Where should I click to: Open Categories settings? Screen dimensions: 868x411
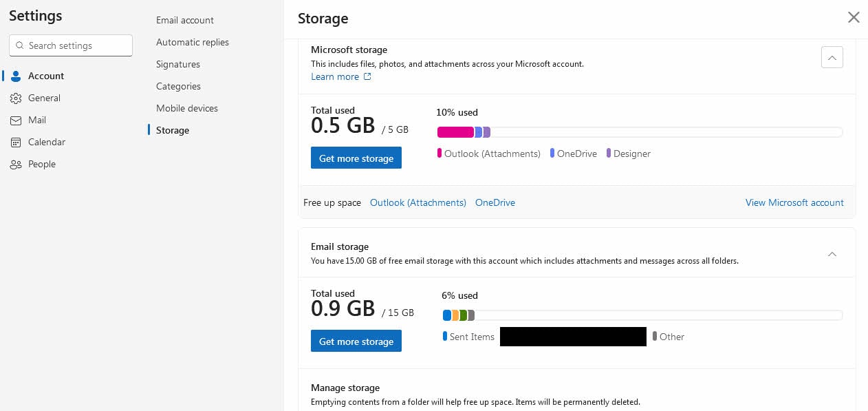click(x=178, y=86)
